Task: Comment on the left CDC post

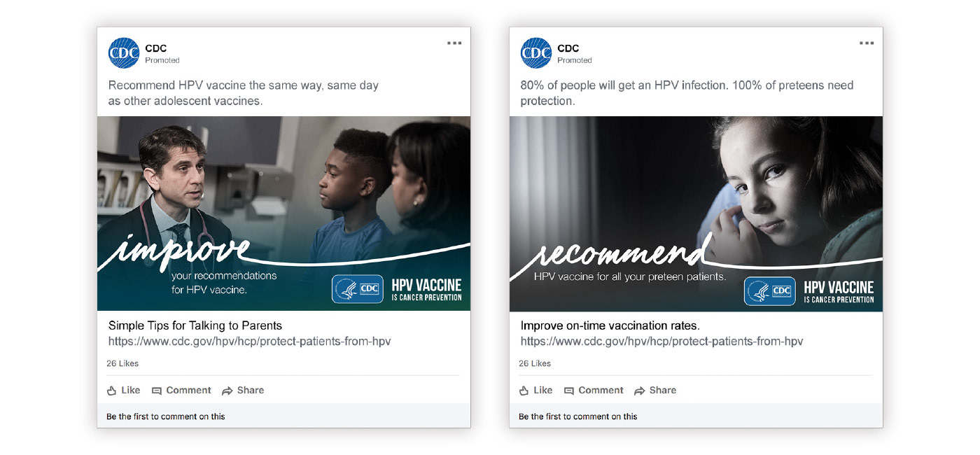Action: tap(181, 391)
